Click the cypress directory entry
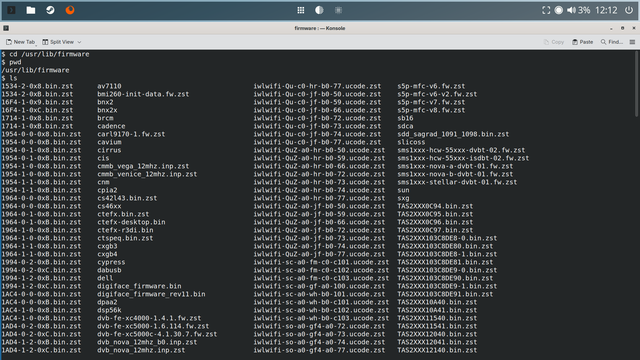 (x=111, y=262)
